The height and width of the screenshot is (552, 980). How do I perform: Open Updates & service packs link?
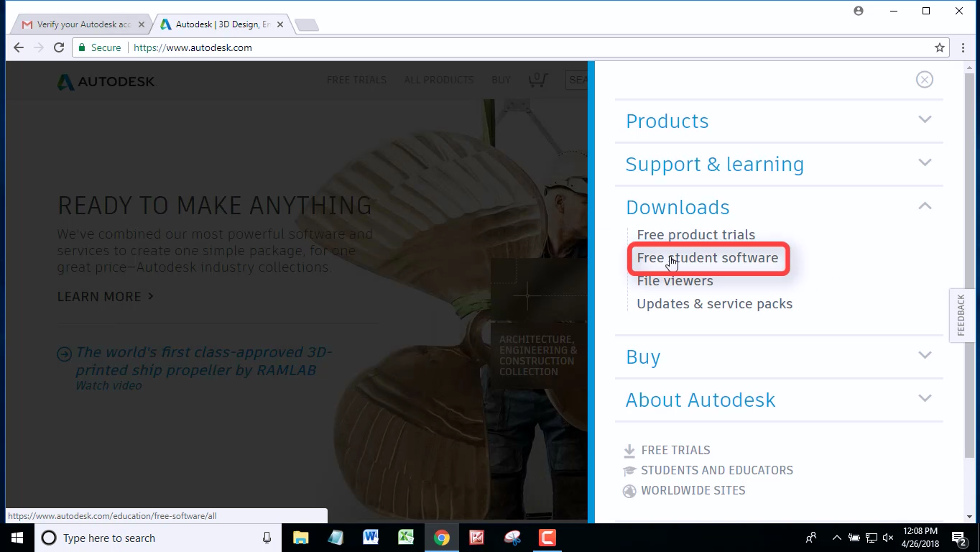715,304
